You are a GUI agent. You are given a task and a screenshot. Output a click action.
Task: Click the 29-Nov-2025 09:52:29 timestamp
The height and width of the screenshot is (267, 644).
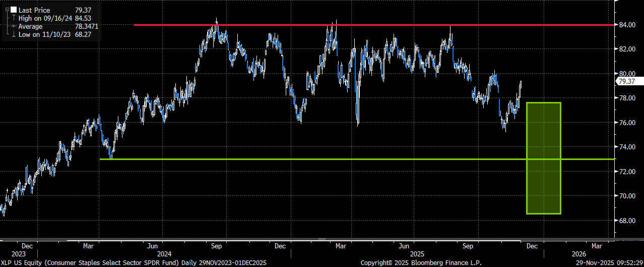[609, 263]
